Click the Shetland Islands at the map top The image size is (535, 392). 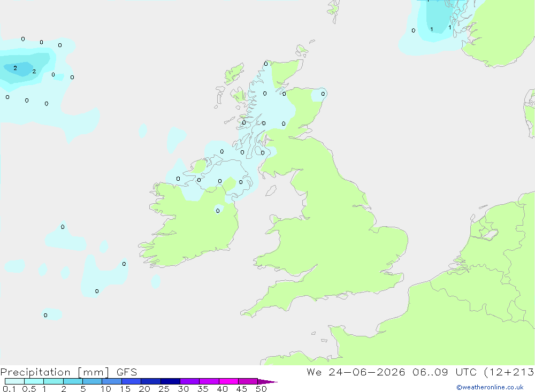[x=334, y=11]
